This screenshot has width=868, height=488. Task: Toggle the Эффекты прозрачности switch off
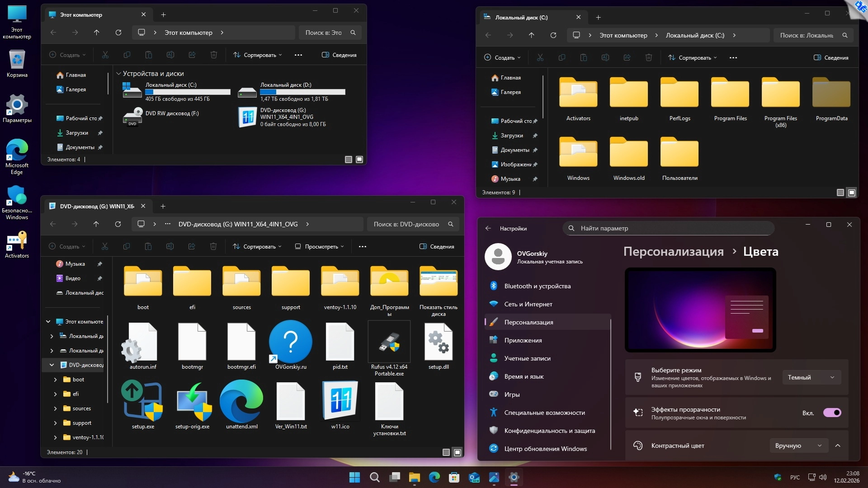tap(832, 413)
